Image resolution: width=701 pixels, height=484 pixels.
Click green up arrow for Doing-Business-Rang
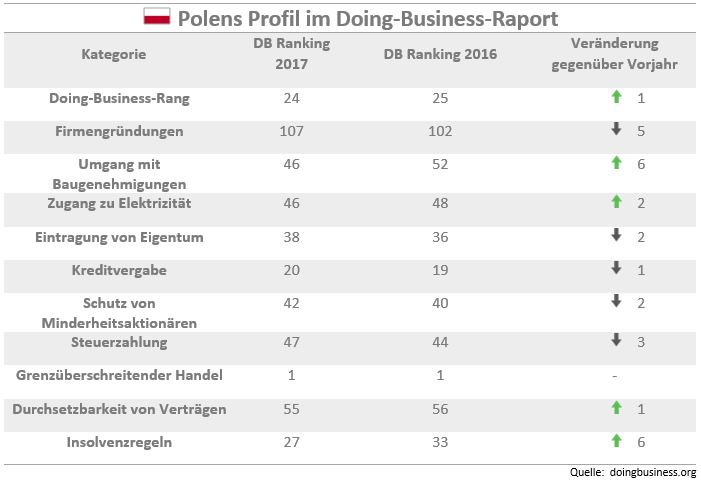pos(616,97)
